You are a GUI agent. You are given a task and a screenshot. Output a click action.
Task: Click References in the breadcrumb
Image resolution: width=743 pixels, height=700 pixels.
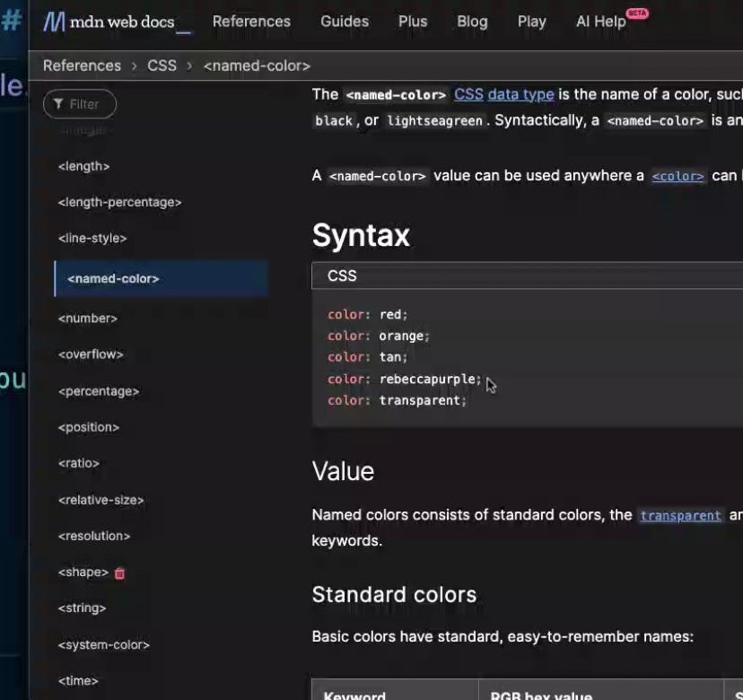point(82,65)
